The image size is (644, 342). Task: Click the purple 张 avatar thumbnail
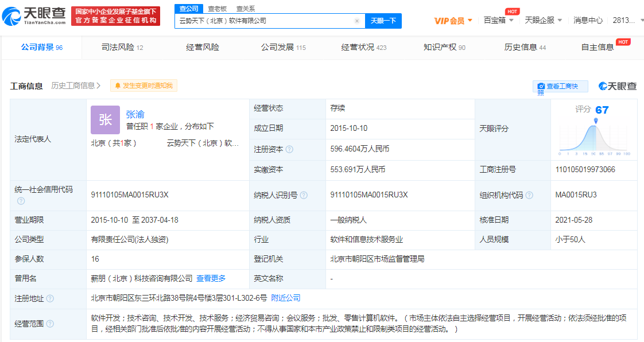pos(105,120)
